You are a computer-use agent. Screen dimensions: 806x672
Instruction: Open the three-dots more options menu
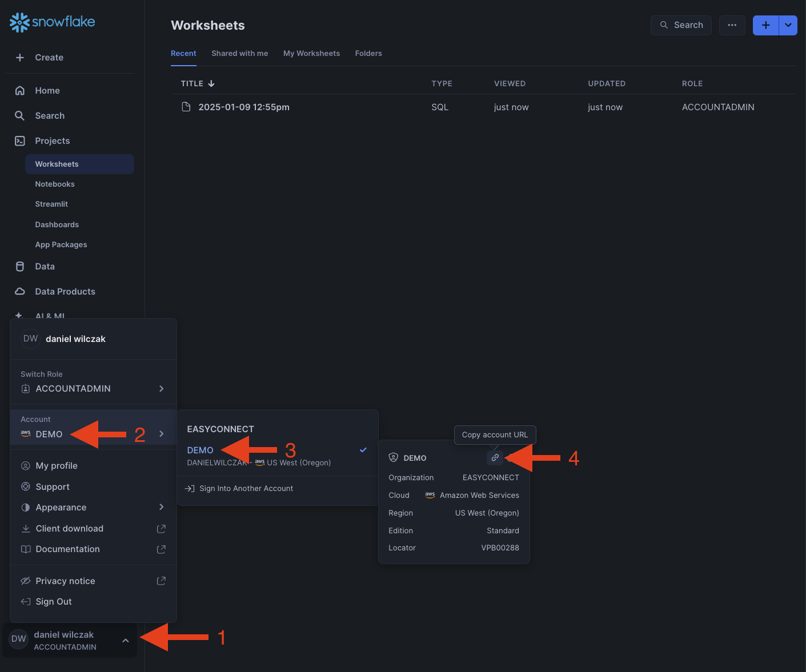tap(732, 25)
